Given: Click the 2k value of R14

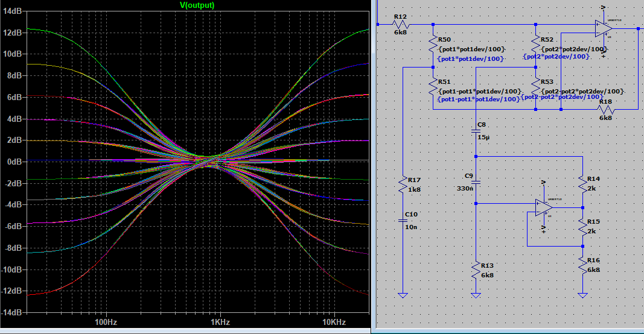Looking at the screenshot, I should (591, 189).
